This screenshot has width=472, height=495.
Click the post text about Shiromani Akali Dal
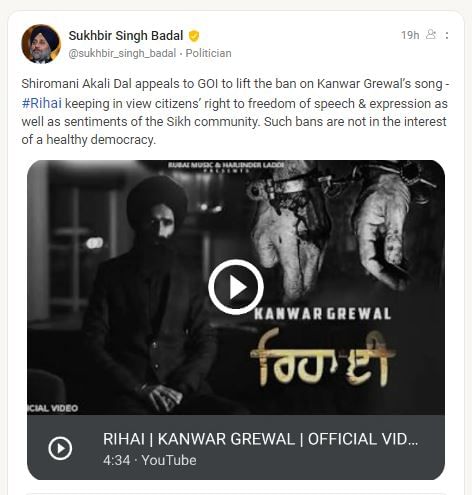[235, 112]
